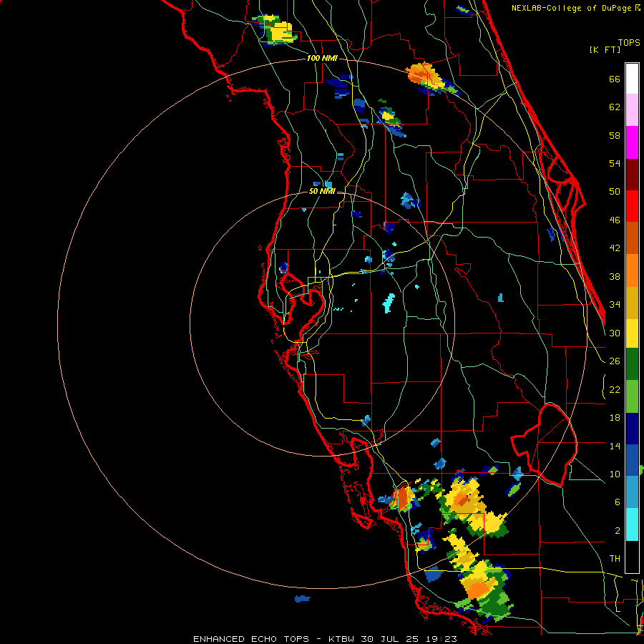
Task: Choose the dark green legend band
Action: [632, 364]
